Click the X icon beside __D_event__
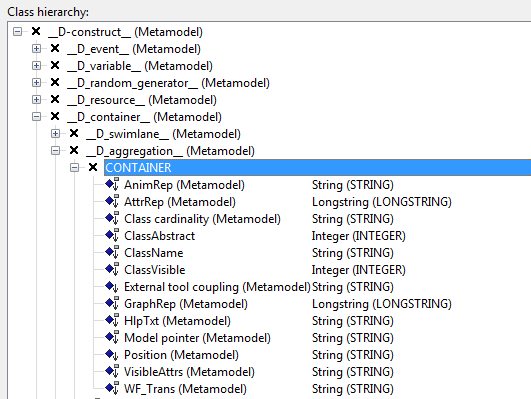This screenshot has width=531, height=399. click(55, 48)
